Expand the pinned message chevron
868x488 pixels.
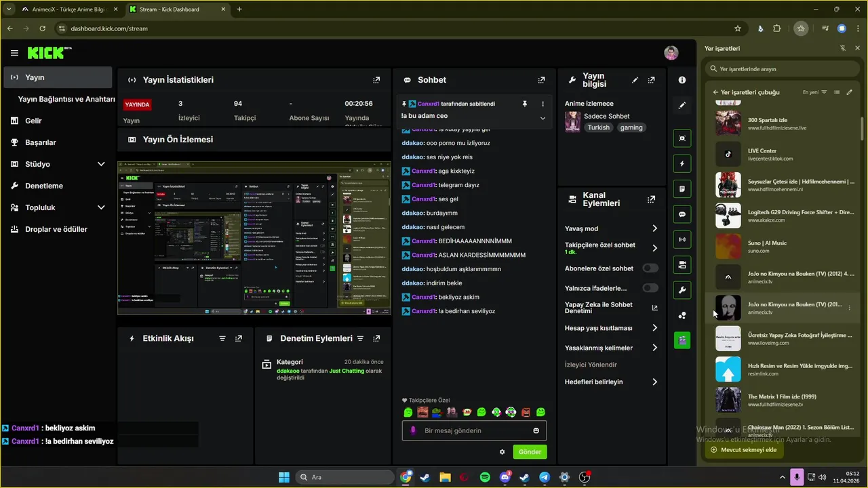pyautogui.click(x=542, y=118)
